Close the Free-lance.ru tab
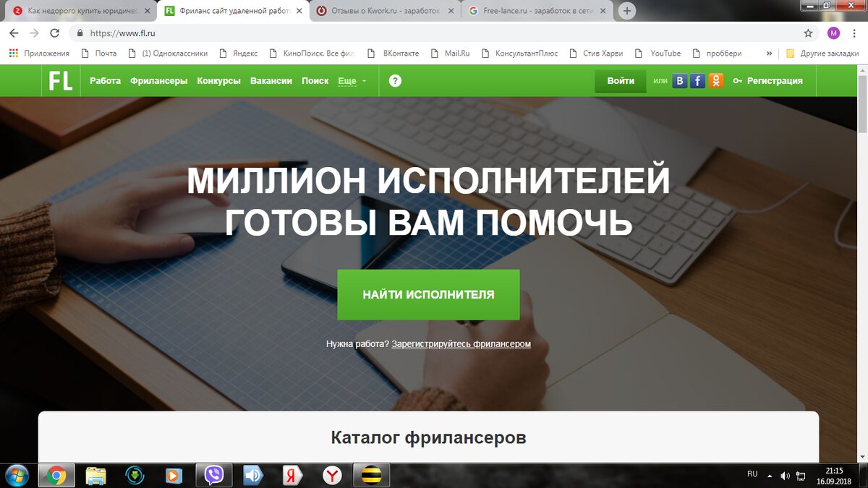 tap(603, 11)
